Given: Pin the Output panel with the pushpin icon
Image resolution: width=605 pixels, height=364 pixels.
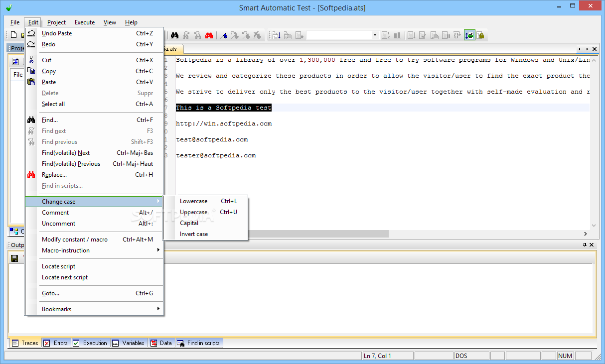Looking at the screenshot, I should click(585, 244).
